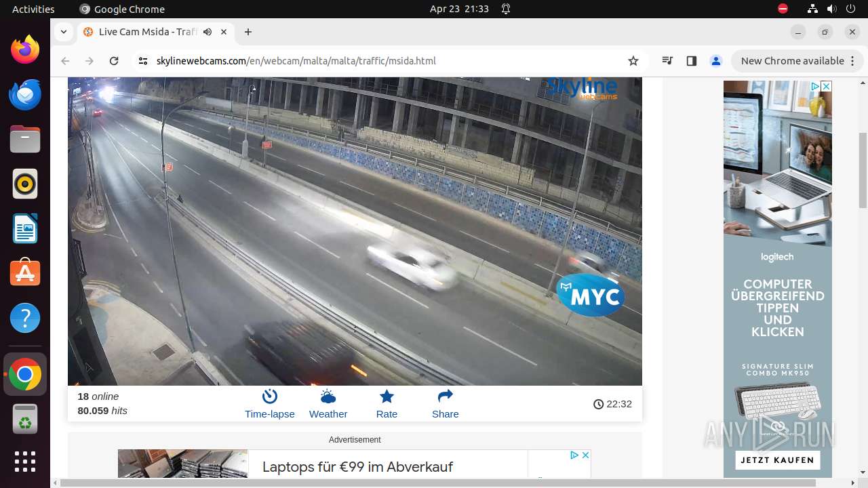Screen dimensions: 868x488
Task: Click the 22:32 local time display
Action: point(612,404)
